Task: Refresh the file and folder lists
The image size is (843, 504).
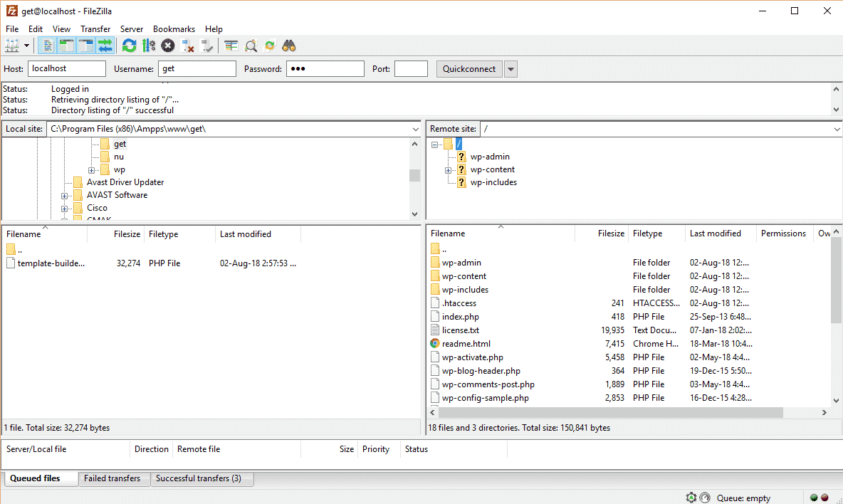Action: (x=129, y=46)
